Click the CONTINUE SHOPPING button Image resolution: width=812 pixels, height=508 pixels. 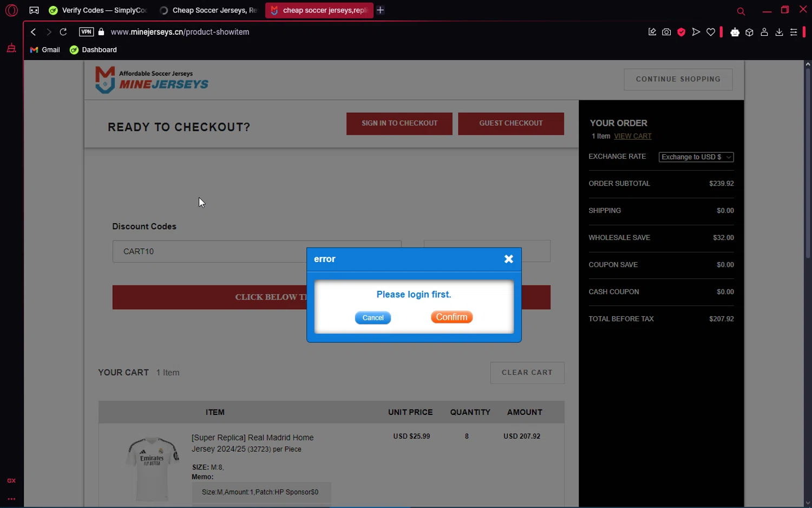coord(678,79)
